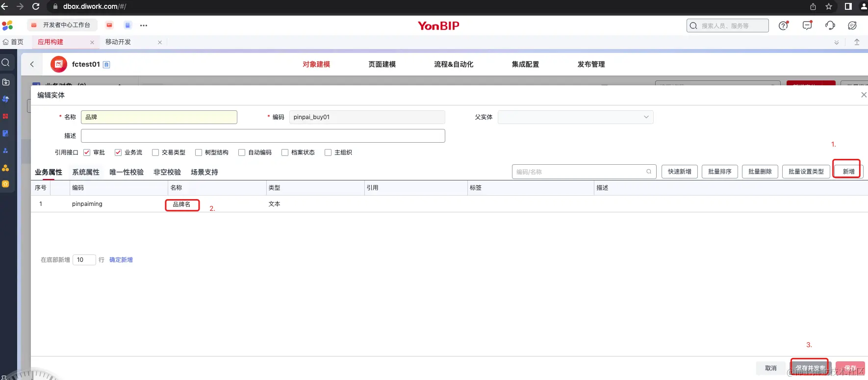Click search magnifier in left sidebar
Viewport: 868px width, 380px height.
6,62
